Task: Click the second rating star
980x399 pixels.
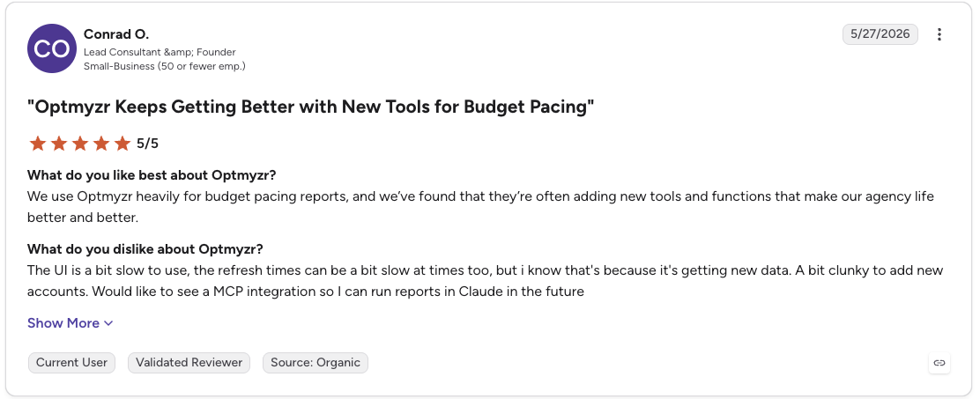Action: [x=59, y=144]
